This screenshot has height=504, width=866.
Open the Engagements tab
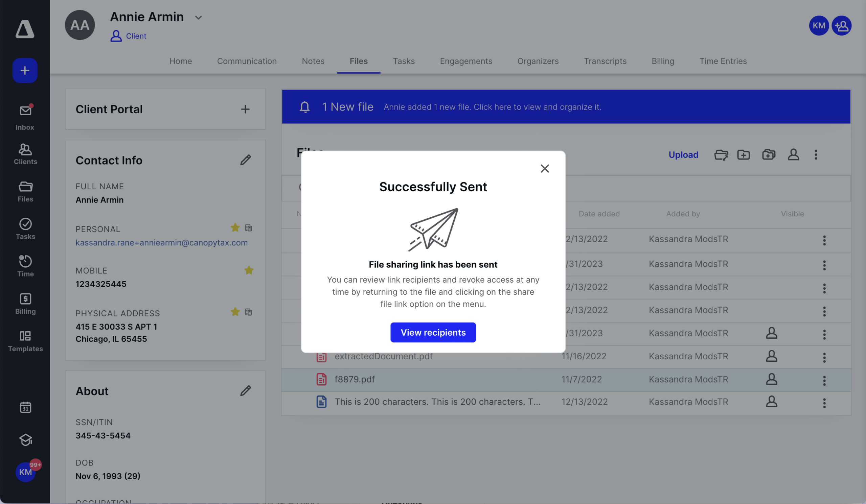click(466, 61)
